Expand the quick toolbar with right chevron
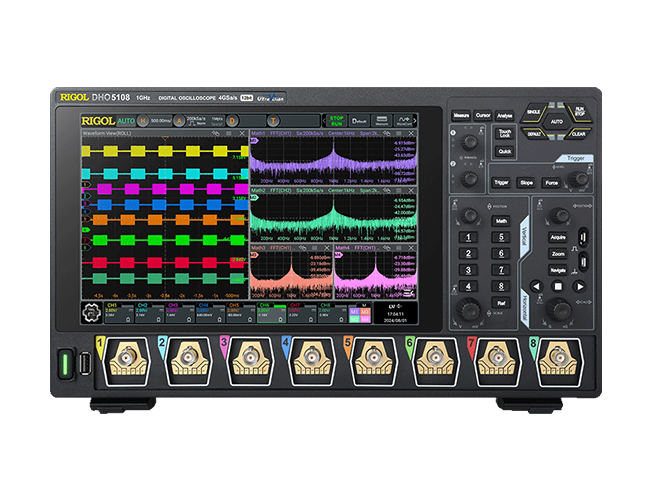This screenshot has width=652, height=500. (415, 121)
